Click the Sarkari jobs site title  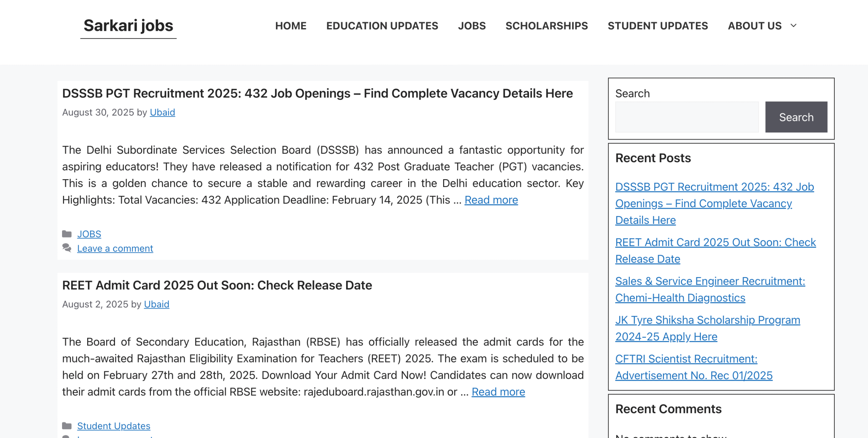129,26
